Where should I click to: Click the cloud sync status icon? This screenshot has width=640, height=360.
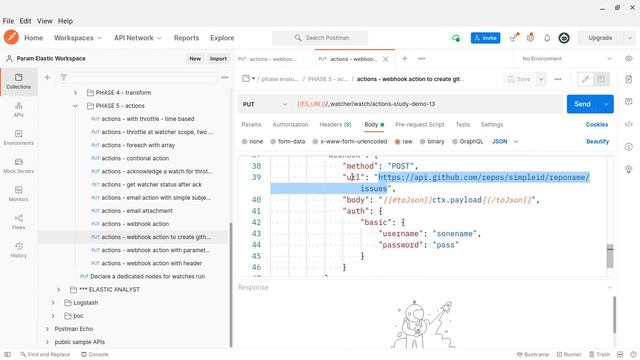point(456,38)
